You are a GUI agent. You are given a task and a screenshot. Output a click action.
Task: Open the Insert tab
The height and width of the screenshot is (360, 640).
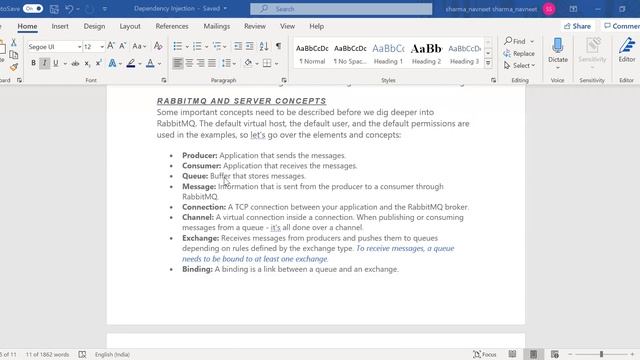coord(60,26)
